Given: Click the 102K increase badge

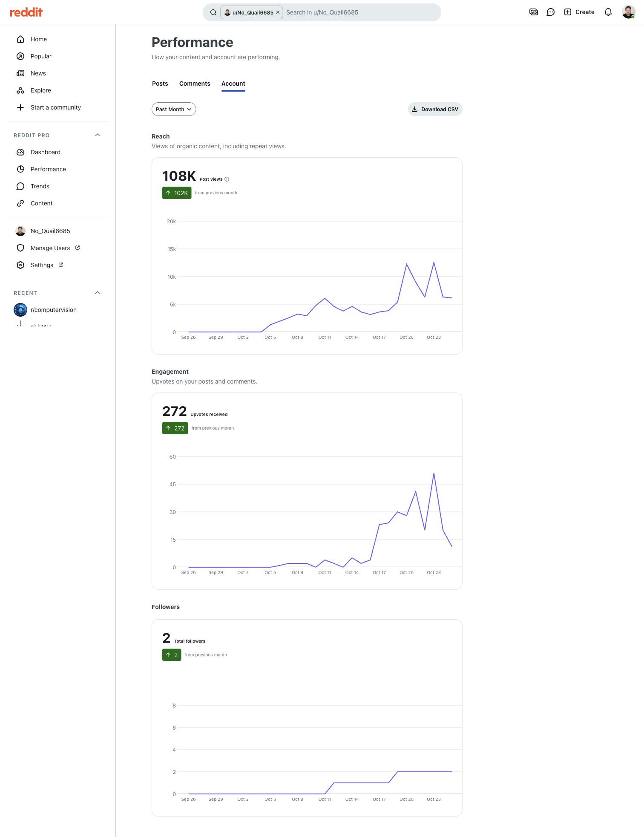Looking at the screenshot, I should pos(177,193).
